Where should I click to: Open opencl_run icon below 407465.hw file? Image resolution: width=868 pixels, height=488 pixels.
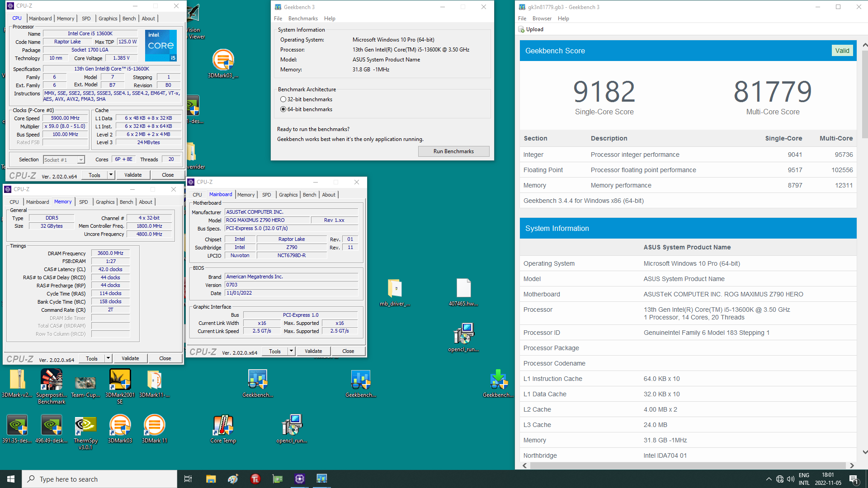pos(463,338)
